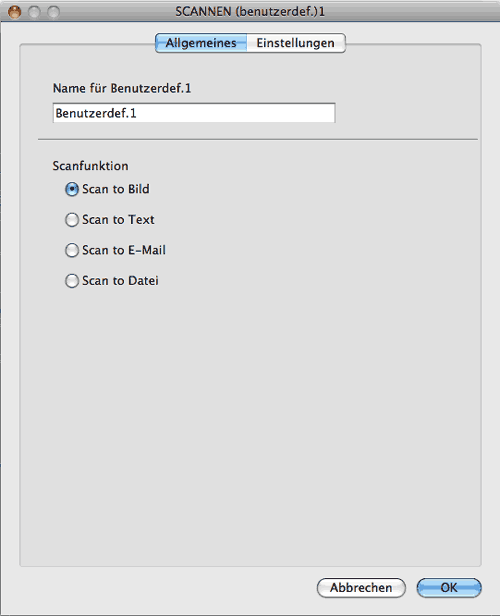Close the SCANNEN dialog with red button
Viewport: 500px width, 616px height.
click(15, 12)
